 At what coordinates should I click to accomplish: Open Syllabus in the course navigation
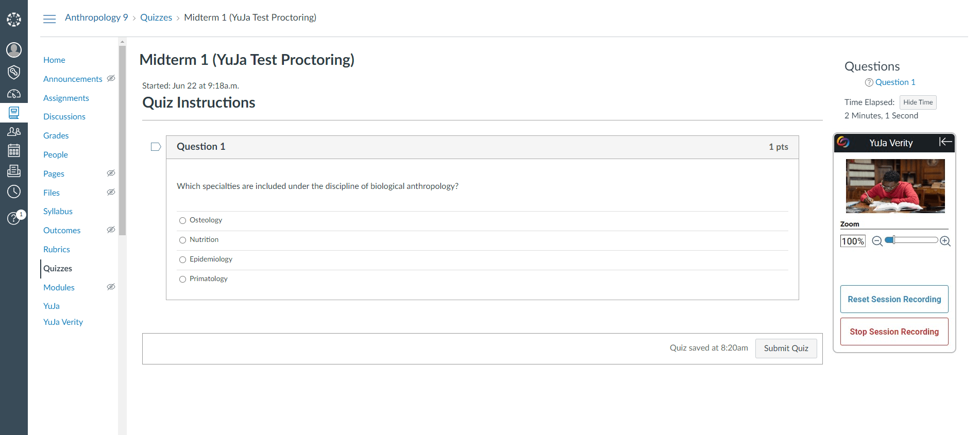58,211
